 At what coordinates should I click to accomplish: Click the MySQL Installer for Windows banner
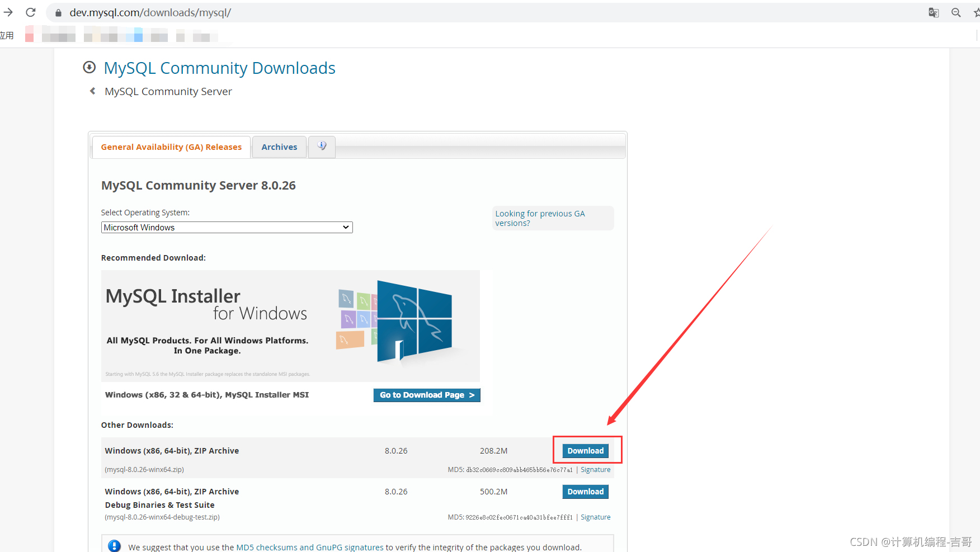coord(290,325)
